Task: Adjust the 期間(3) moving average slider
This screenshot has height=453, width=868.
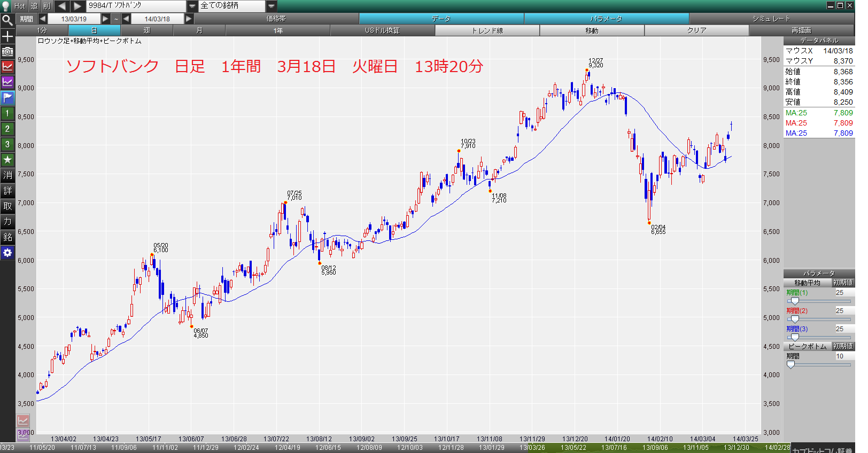Action: [794, 338]
